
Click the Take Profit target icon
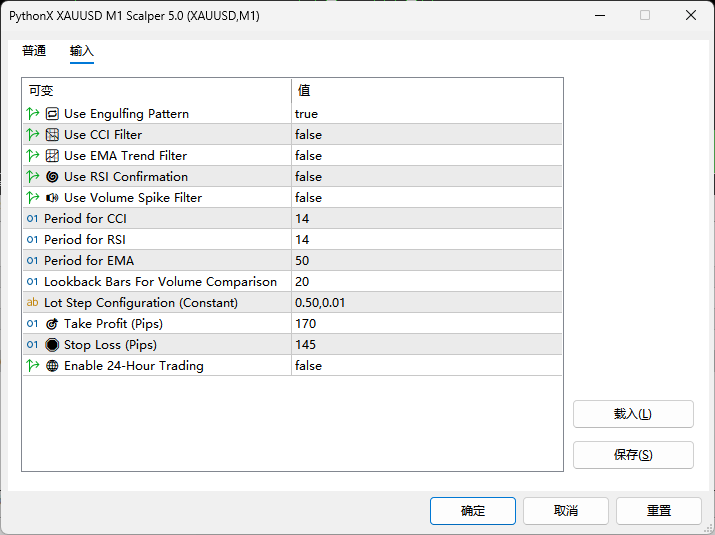tap(52, 324)
